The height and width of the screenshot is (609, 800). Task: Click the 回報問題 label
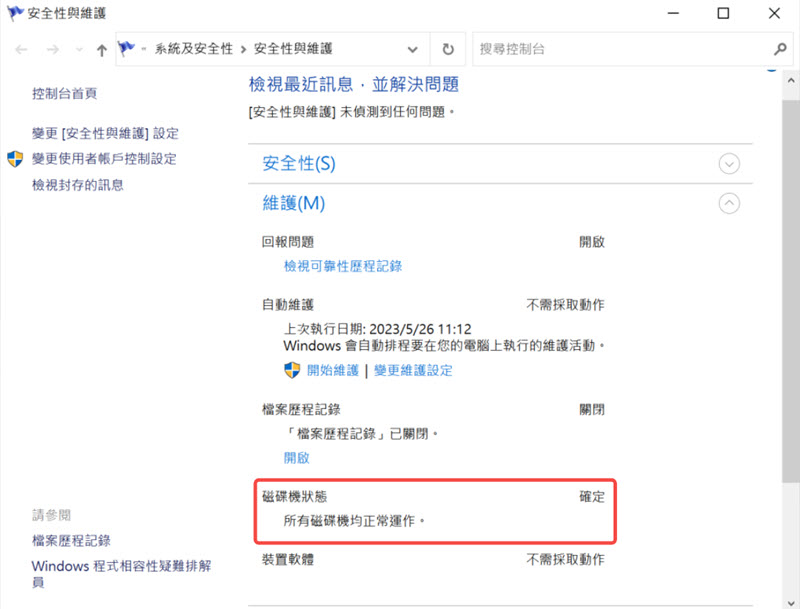click(288, 242)
